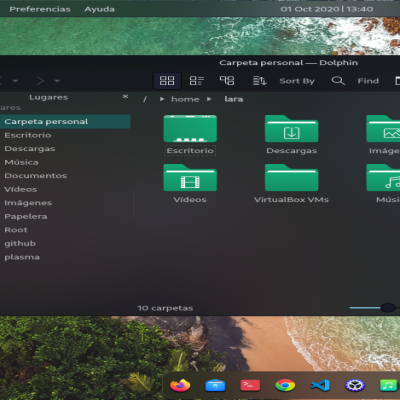Select the VirtualBox VMs folder icon
400x400 pixels.
coord(292,177)
